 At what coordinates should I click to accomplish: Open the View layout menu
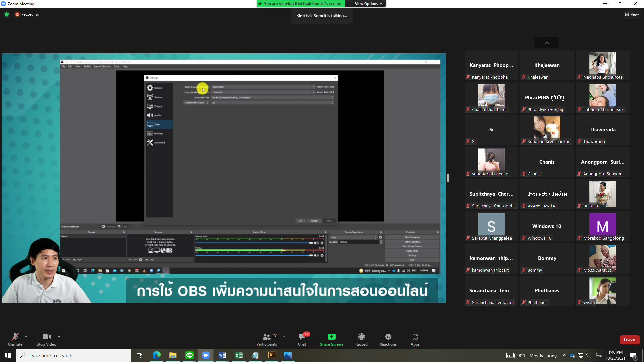coord(632,14)
